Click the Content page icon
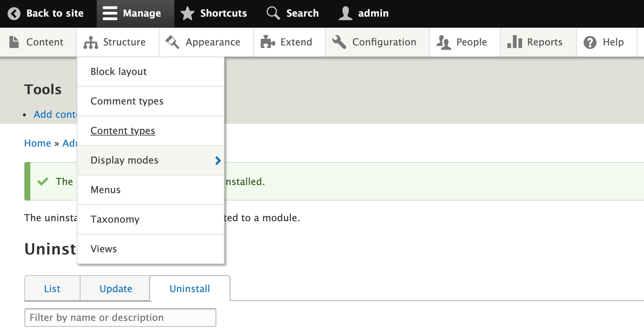This screenshot has height=332, width=644. coord(14,42)
